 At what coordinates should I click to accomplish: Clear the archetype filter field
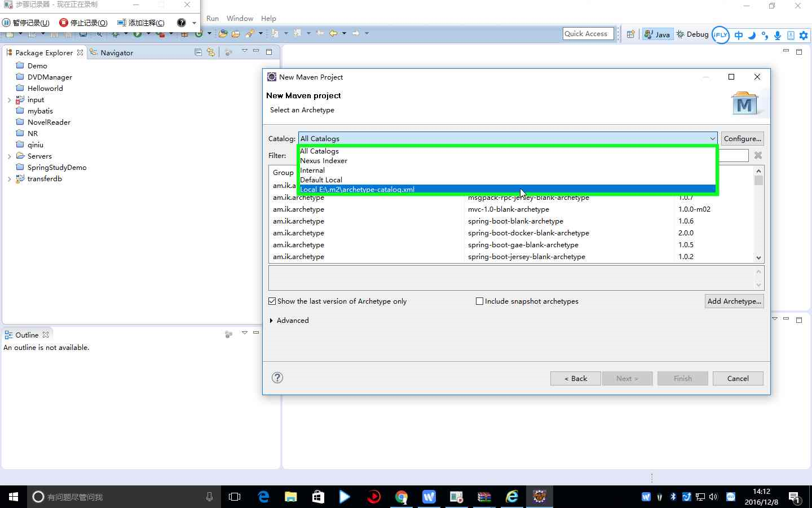pos(758,155)
